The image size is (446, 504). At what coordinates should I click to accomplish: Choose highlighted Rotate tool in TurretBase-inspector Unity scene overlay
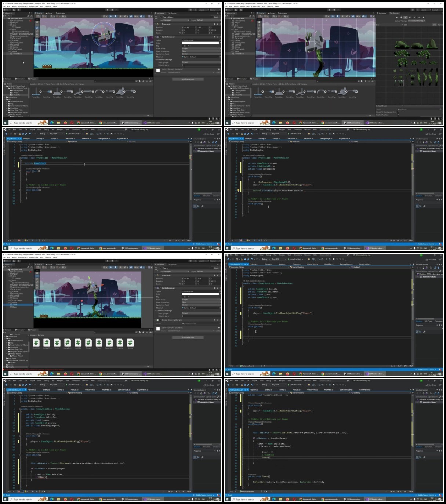(37, 28)
